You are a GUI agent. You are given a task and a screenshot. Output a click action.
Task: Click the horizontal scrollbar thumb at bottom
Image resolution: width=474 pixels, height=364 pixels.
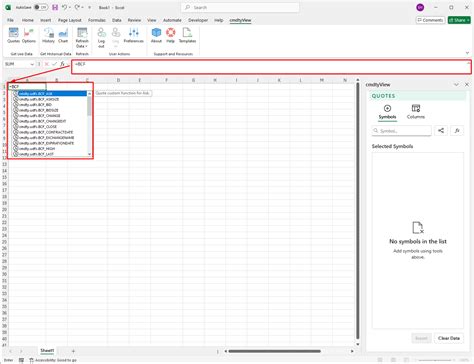click(274, 351)
